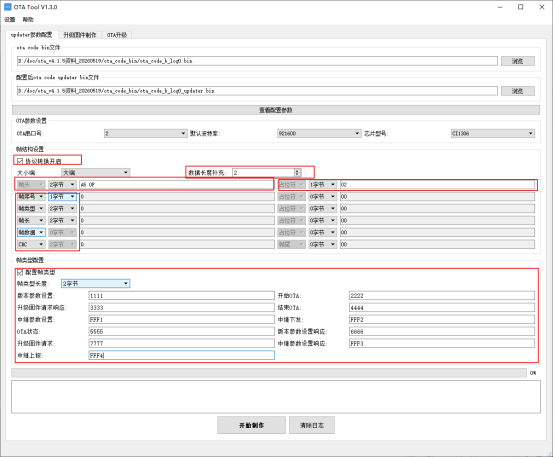Expand the 帧类型长度 2字节 dropdown
This screenshot has width=553, height=457.
96,284
